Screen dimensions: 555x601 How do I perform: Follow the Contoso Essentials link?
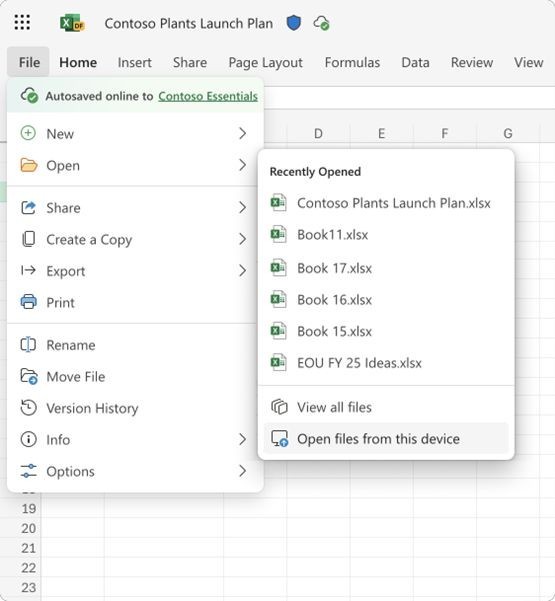[x=208, y=96]
